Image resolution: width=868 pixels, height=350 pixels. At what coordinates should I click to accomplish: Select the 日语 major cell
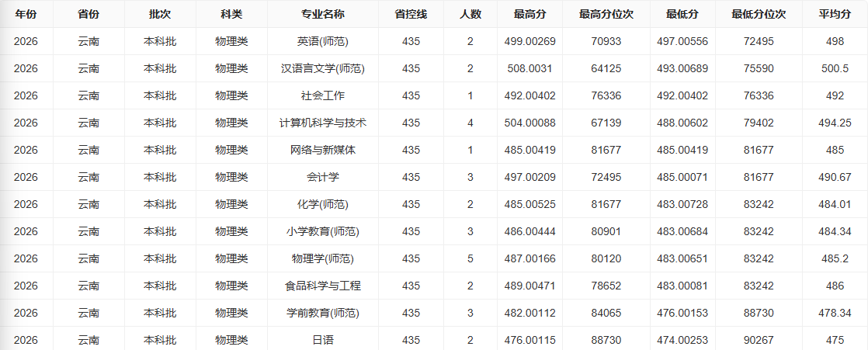[x=323, y=340]
